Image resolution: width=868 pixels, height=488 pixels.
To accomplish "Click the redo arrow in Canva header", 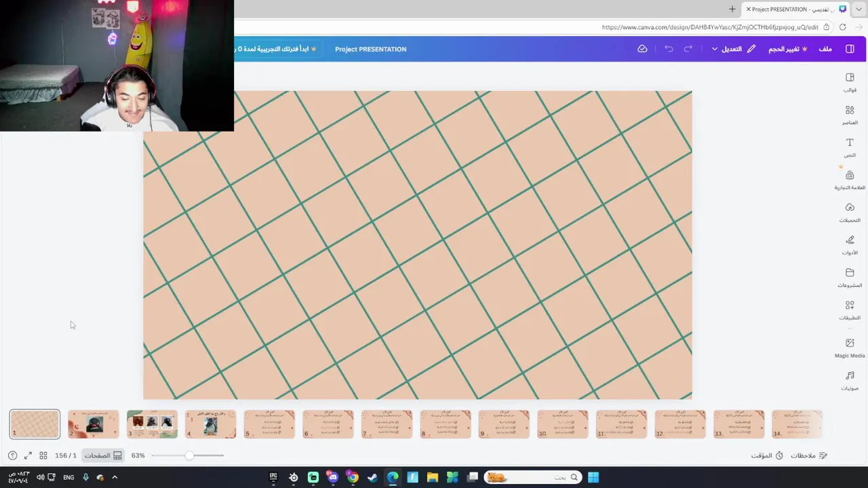I will [688, 49].
